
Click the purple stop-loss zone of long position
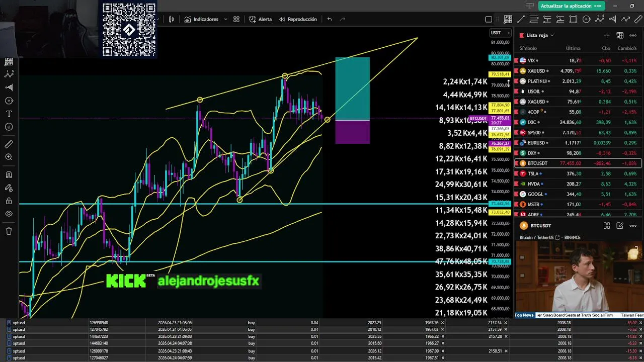click(x=353, y=132)
